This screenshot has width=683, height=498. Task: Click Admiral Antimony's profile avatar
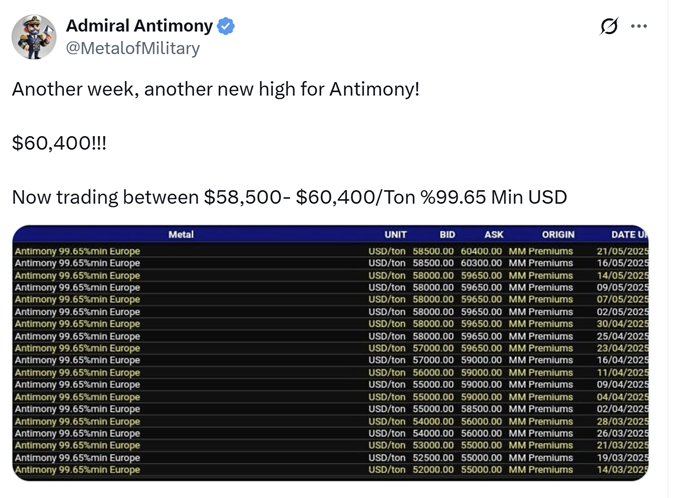[x=34, y=37]
